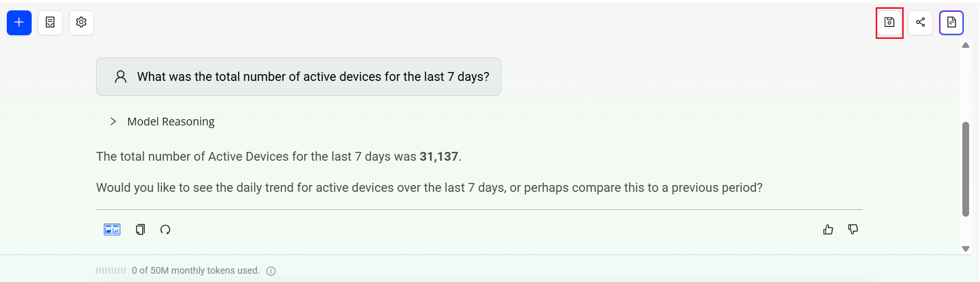Click the user avatar in question bubble
Viewport: 980px width, 282px height.
[x=120, y=77]
